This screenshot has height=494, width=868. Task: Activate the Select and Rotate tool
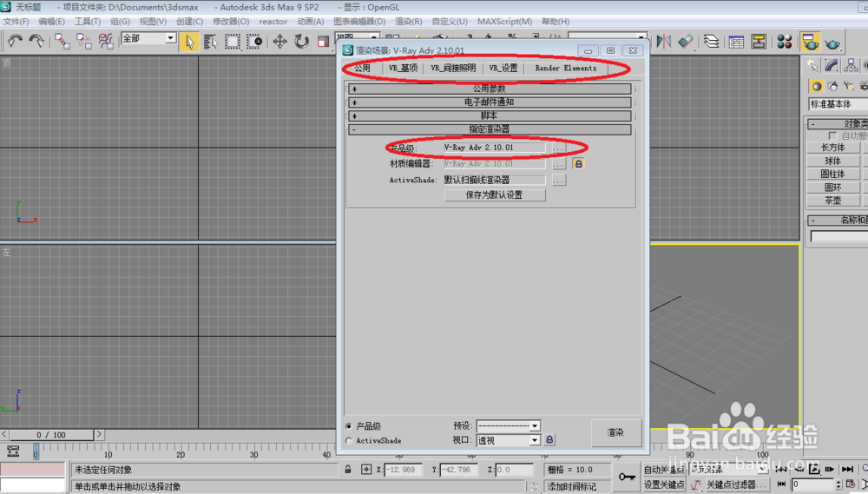click(301, 42)
